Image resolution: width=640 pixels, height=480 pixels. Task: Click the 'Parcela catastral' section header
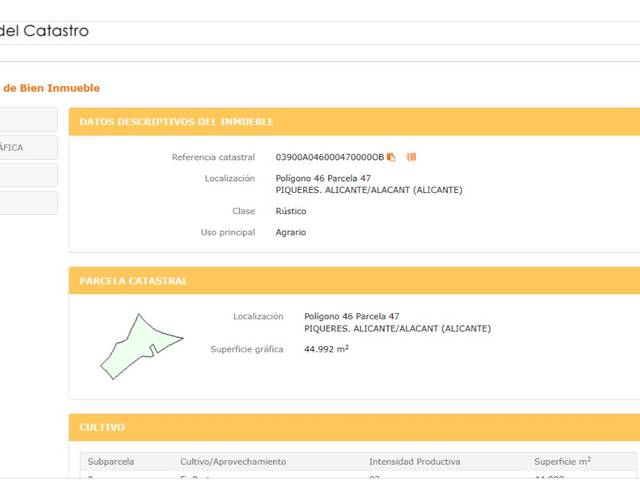[x=133, y=281]
